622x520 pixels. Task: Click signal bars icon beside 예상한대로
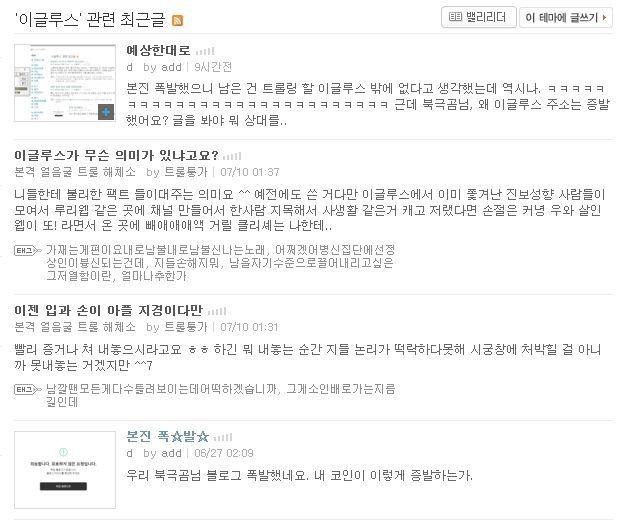(x=205, y=51)
